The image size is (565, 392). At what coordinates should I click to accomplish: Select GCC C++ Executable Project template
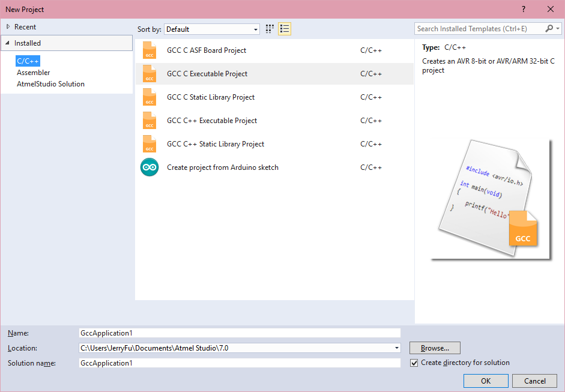tap(274, 121)
